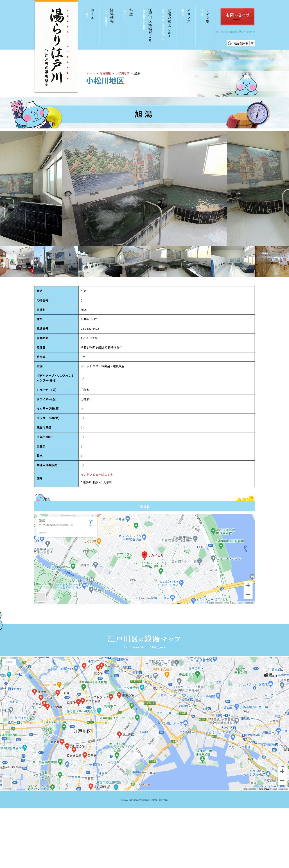The width and height of the screenshot is (289, 868).
Task: Click the 鶴の湯 red pin
Action: [x=62, y=742]
